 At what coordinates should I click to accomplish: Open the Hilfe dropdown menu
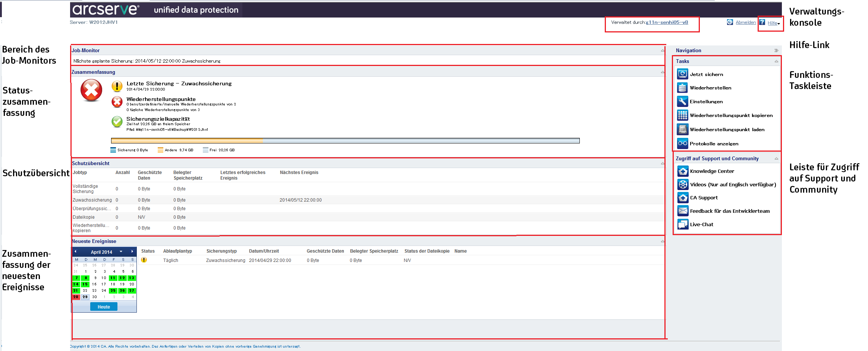pos(772,22)
